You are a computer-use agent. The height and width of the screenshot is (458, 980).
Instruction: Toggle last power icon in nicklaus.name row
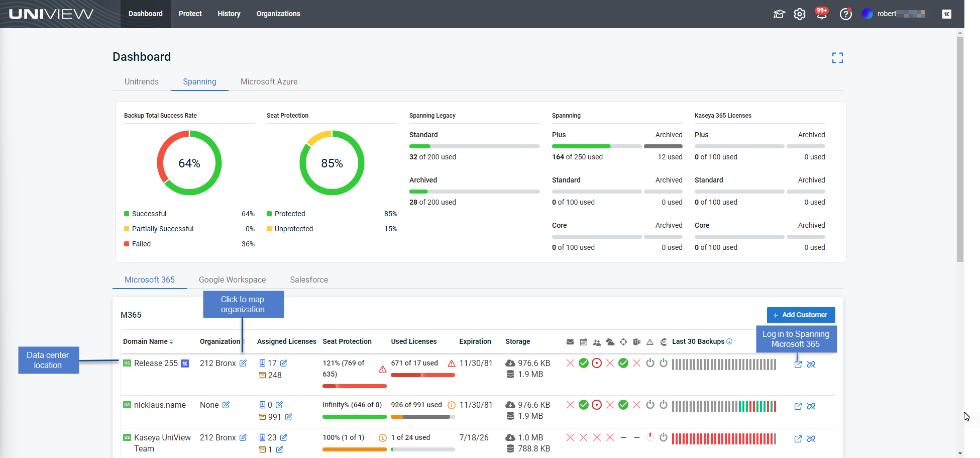(664, 404)
